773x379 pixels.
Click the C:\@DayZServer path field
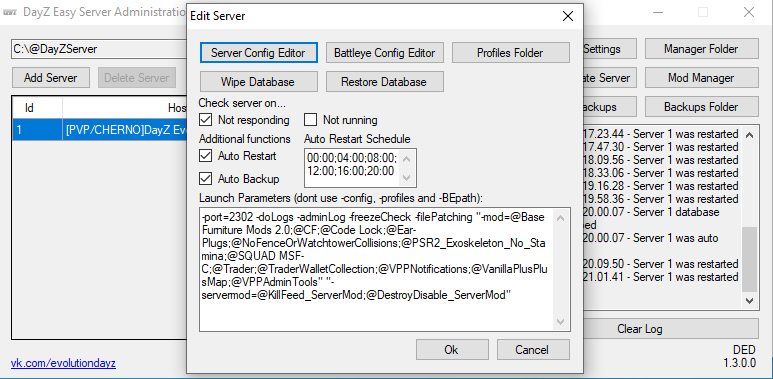pyautogui.click(x=99, y=49)
